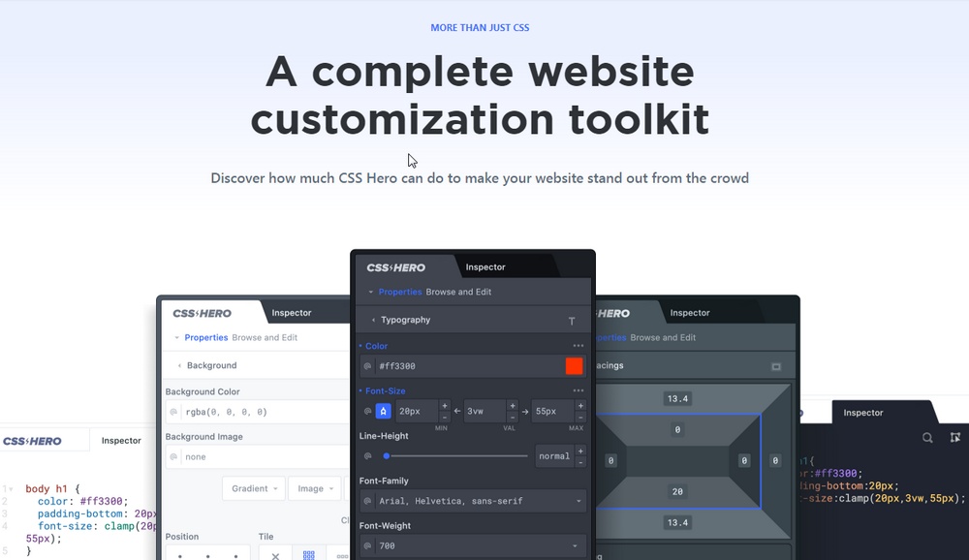Click the bottom margin value 13.4
The width and height of the screenshot is (969, 560).
[x=677, y=523]
